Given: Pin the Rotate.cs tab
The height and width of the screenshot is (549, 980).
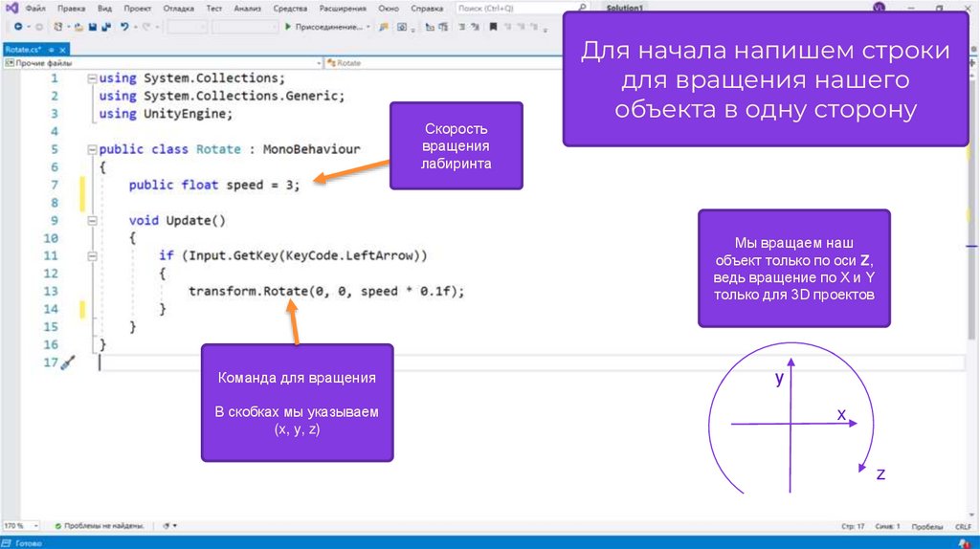Looking at the screenshot, I should 52,50.
